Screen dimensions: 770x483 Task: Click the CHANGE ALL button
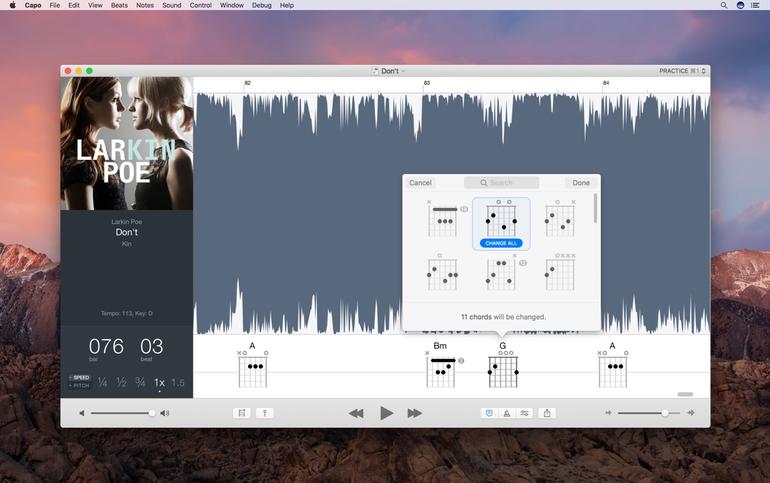click(x=501, y=243)
